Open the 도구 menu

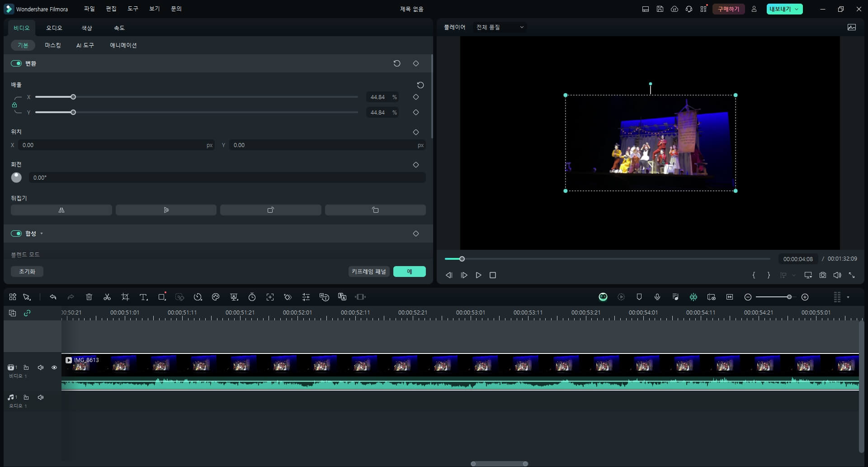133,9
